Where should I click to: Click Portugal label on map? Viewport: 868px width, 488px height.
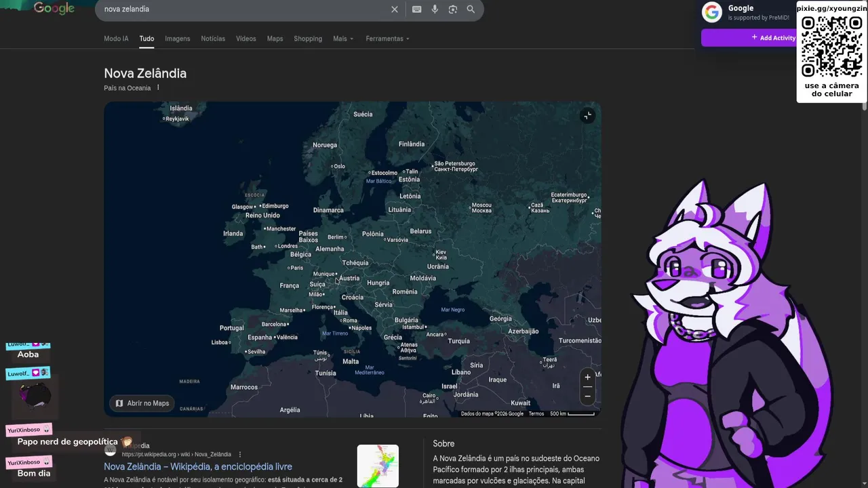coord(231,327)
